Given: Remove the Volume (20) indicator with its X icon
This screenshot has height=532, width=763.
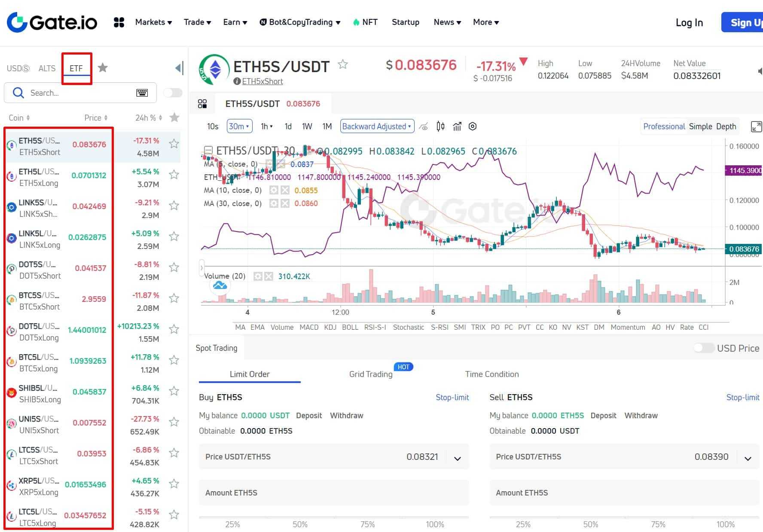Looking at the screenshot, I should pyautogui.click(x=269, y=276).
